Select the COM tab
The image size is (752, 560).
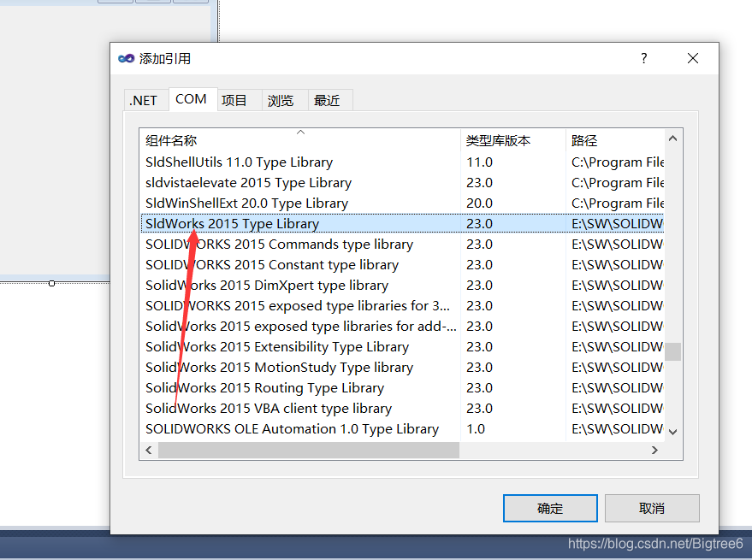pyautogui.click(x=192, y=99)
